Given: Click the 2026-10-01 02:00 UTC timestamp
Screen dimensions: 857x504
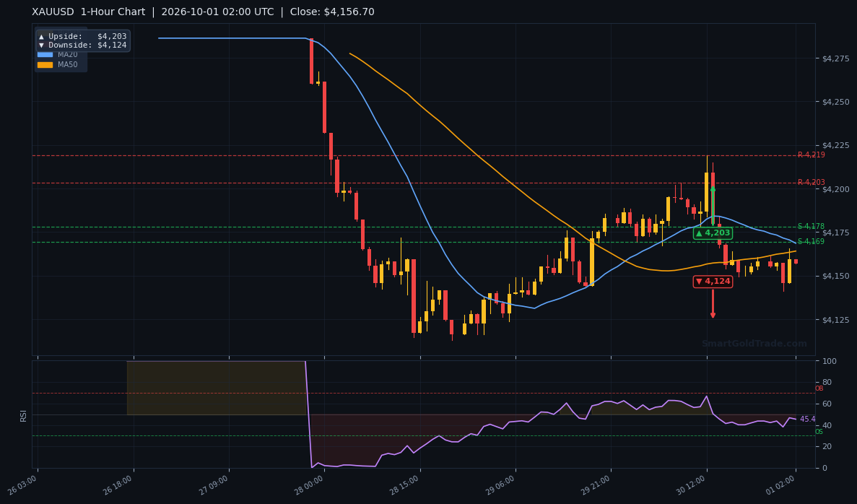Looking at the screenshot, I should [x=217, y=12].
